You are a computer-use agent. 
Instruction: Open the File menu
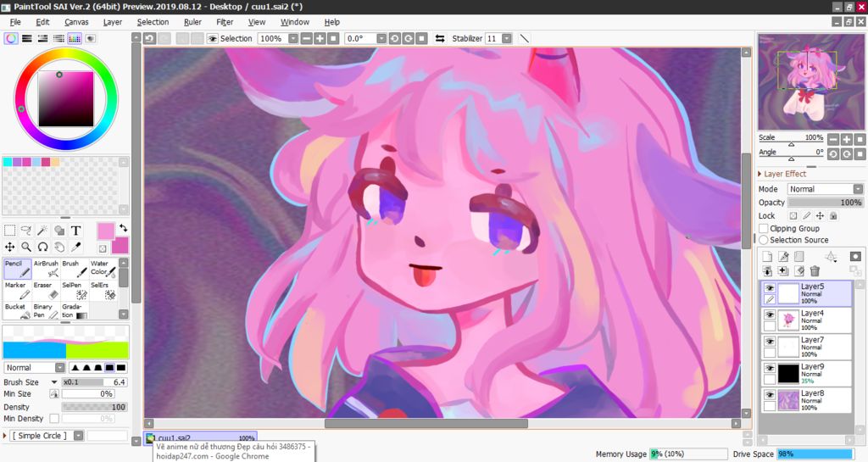(15, 22)
